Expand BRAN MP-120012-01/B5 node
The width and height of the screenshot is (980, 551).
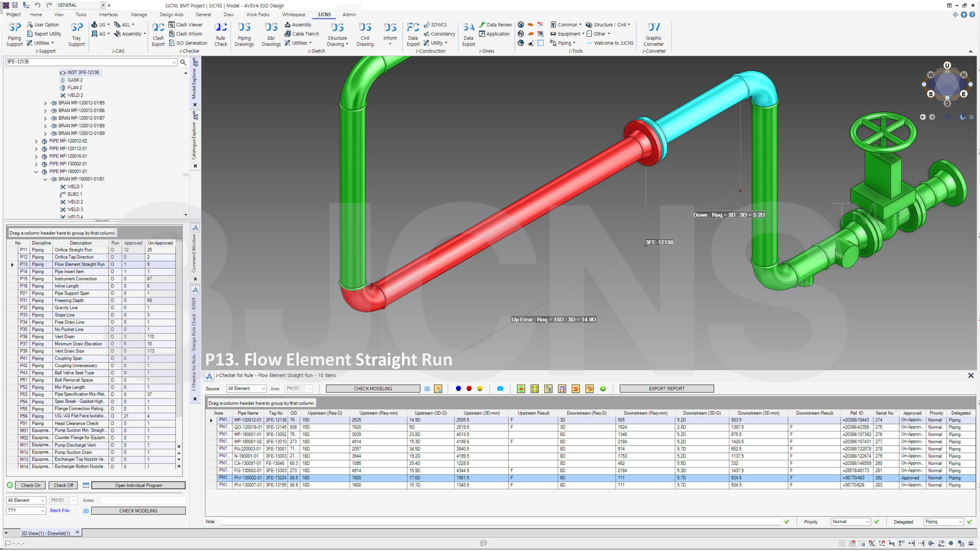point(45,103)
